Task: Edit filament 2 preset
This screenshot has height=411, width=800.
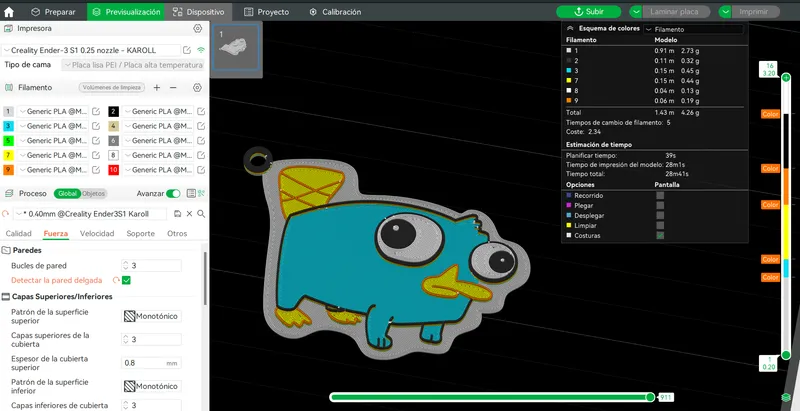Action: (201, 111)
